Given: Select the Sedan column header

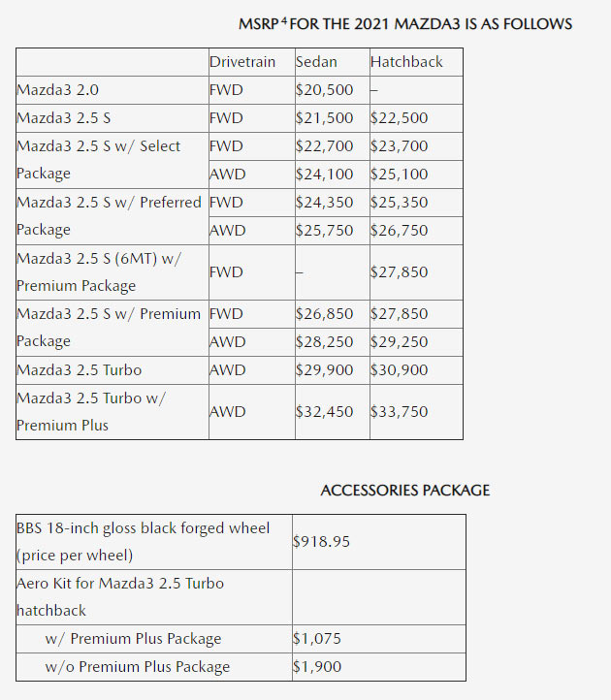Looking at the screenshot, I should 317,62.
